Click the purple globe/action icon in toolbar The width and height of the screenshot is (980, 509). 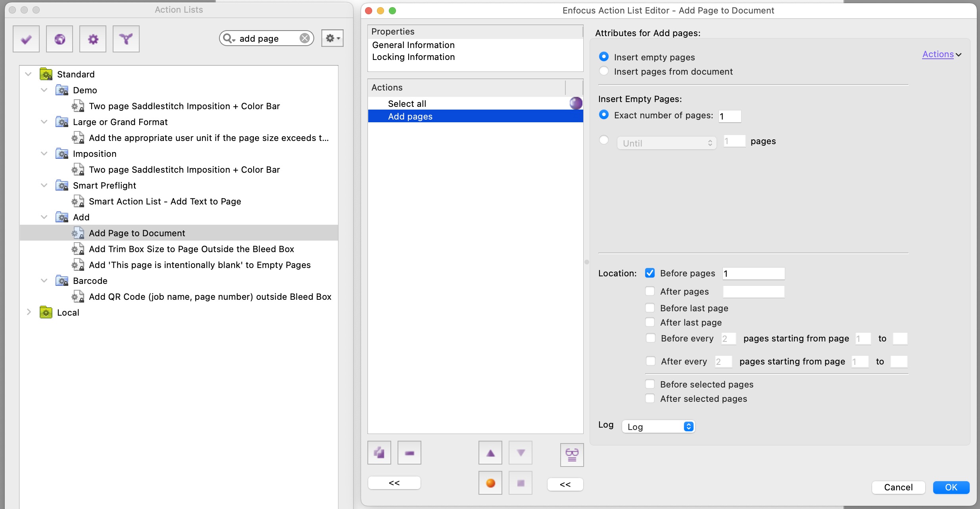pos(60,39)
